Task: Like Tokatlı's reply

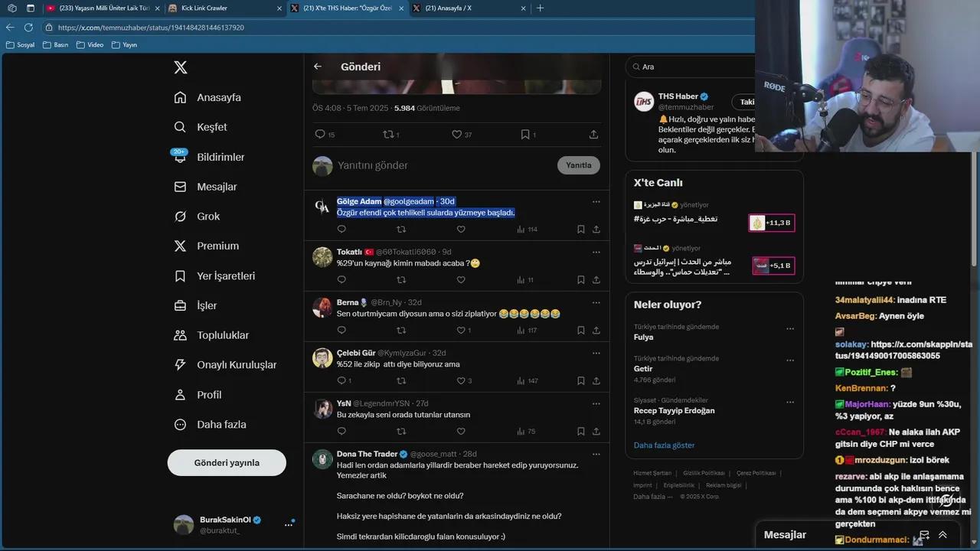Action: pyautogui.click(x=461, y=280)
